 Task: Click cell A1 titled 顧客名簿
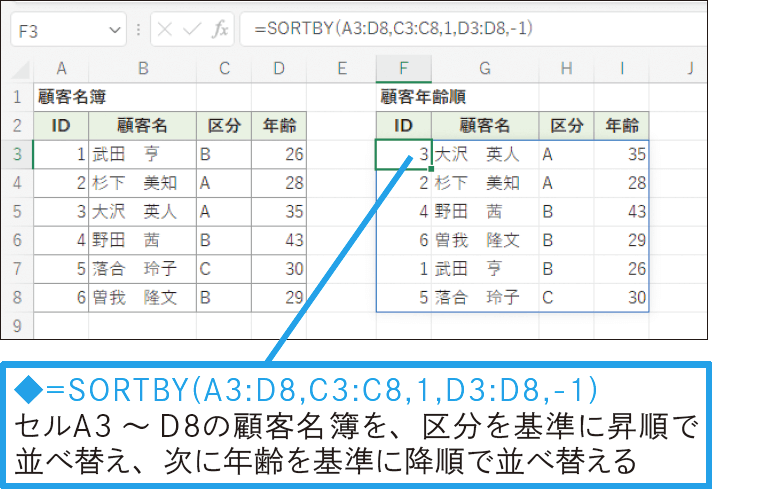61,97
